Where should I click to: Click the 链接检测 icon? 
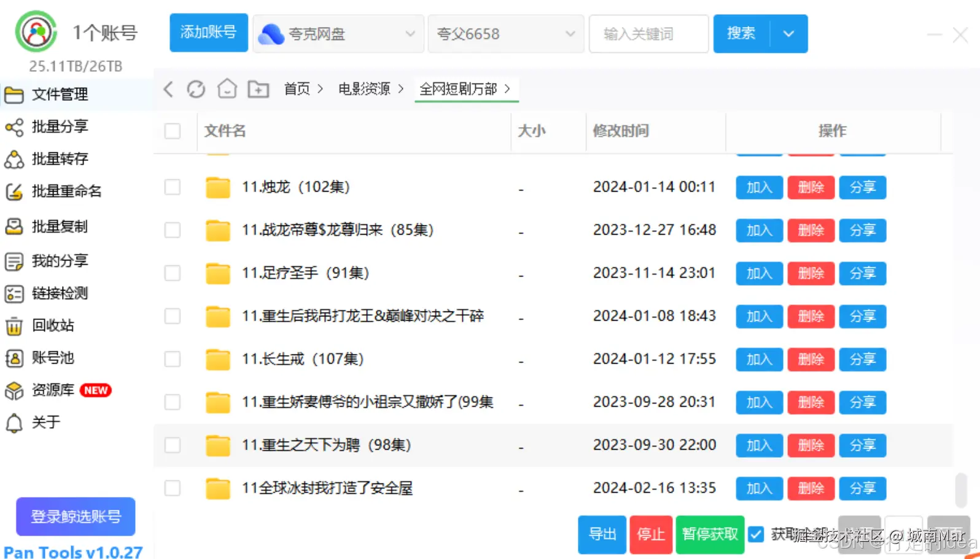tap(14, 294)
